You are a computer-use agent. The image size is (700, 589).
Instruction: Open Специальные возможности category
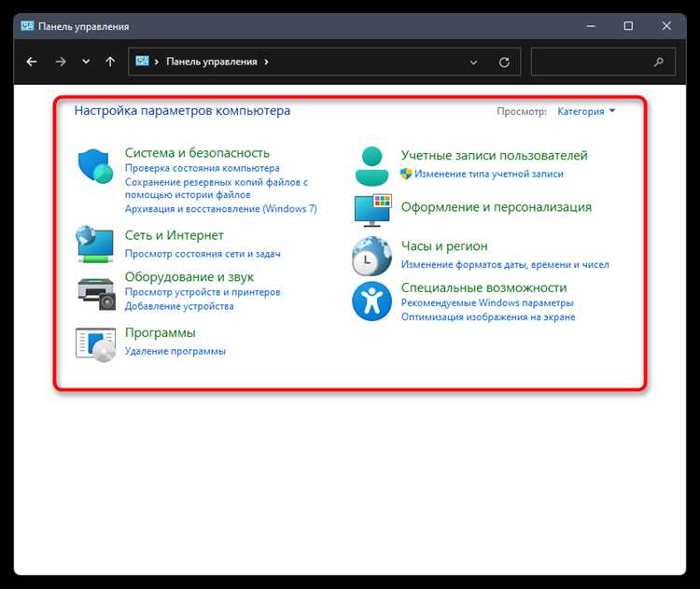[x=483, y=287]
